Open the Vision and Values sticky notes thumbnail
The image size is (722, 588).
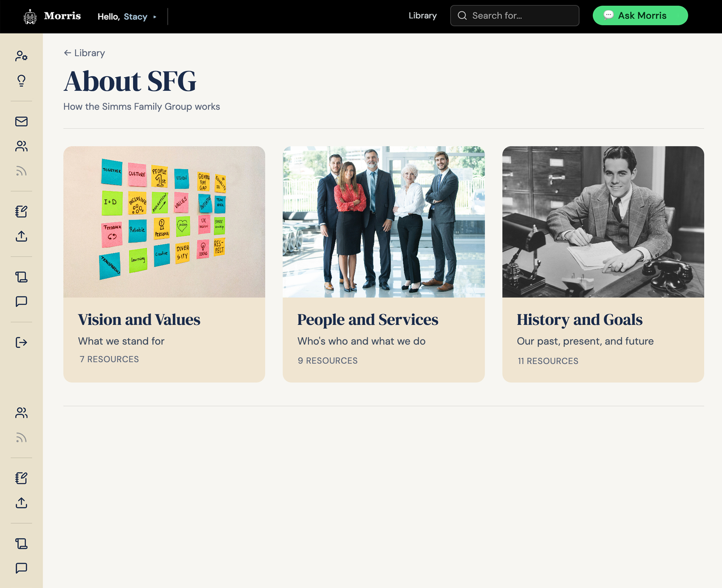pyautogui.click(x=164, y=222)
